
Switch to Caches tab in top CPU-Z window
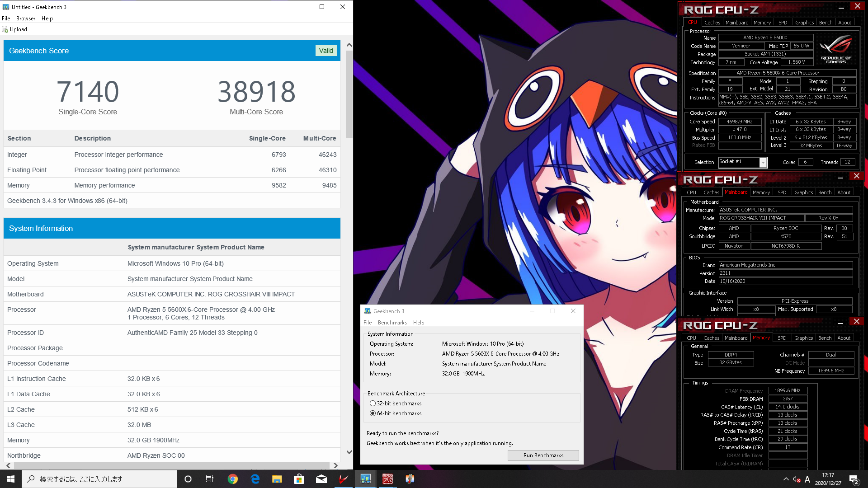(x=712, y=23)
